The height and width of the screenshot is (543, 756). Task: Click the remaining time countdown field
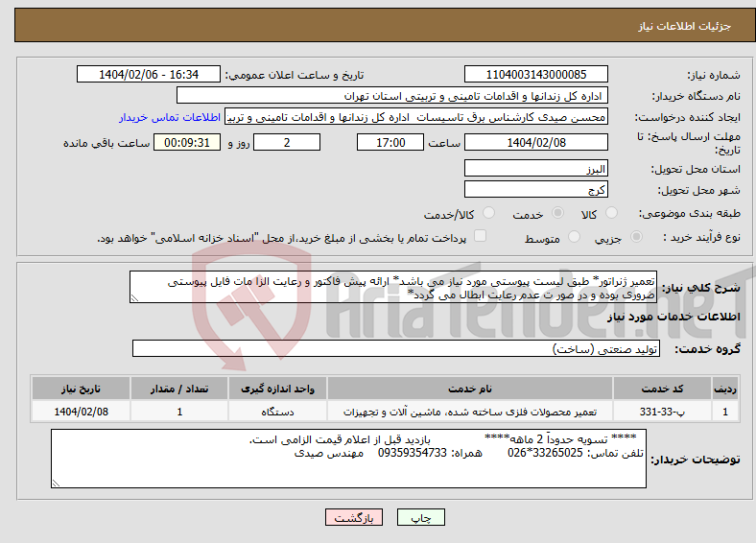pyautogui.click(x=187, y=142)
